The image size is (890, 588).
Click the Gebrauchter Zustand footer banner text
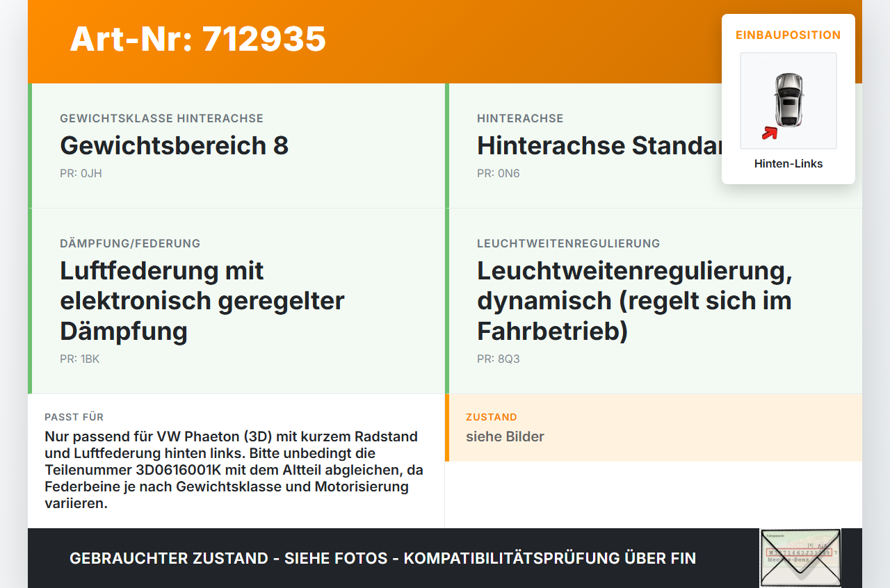tap(382, 558)
